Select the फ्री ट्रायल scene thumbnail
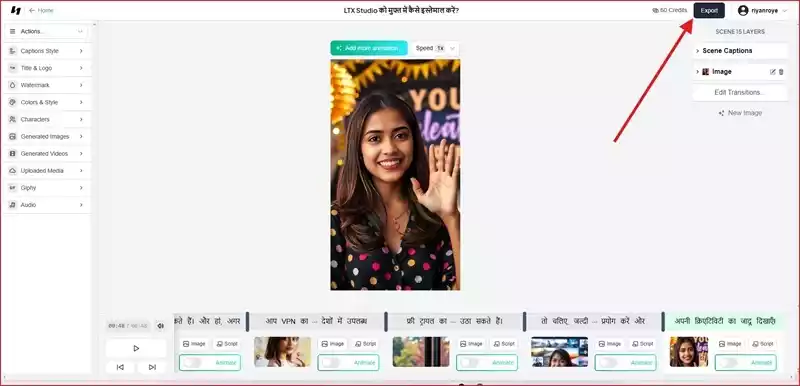Viewport: 800px width, 386px height. click(421, 352)
